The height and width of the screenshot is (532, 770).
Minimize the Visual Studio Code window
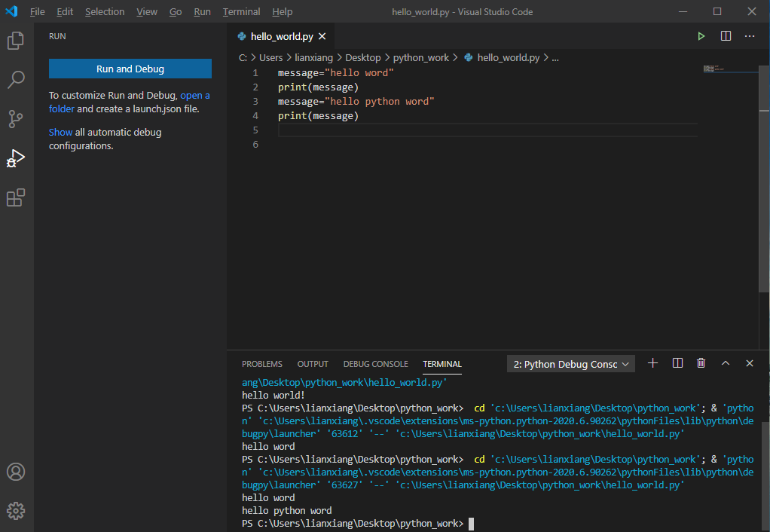[x=683, y=11]
